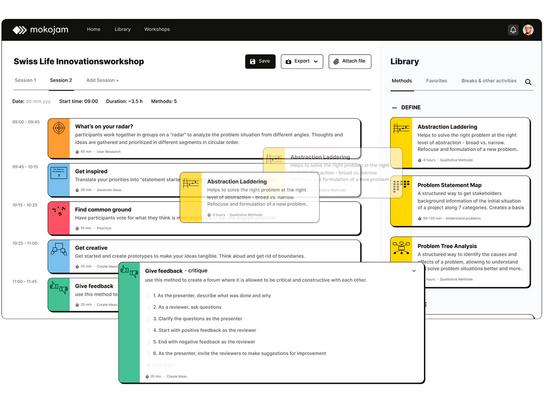Screen dimensions: 544x408
Task: Open the Add Session dropdown
Action: (x=102, y=80)
